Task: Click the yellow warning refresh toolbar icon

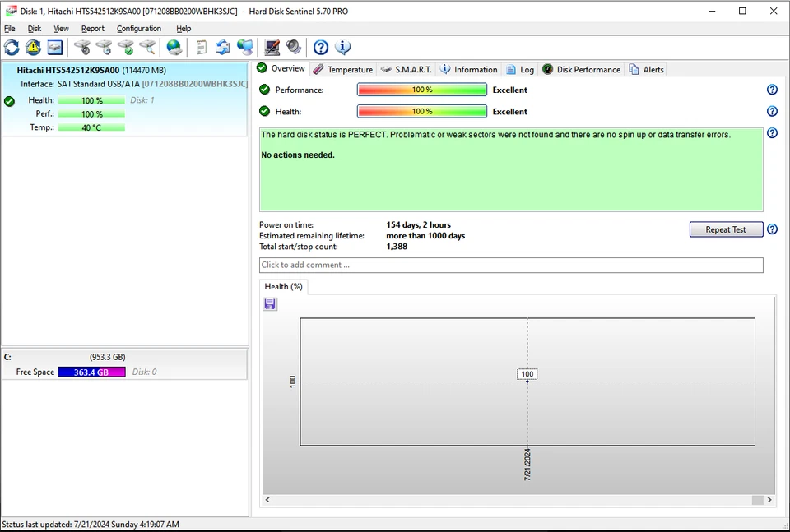Action: (33, 48)
